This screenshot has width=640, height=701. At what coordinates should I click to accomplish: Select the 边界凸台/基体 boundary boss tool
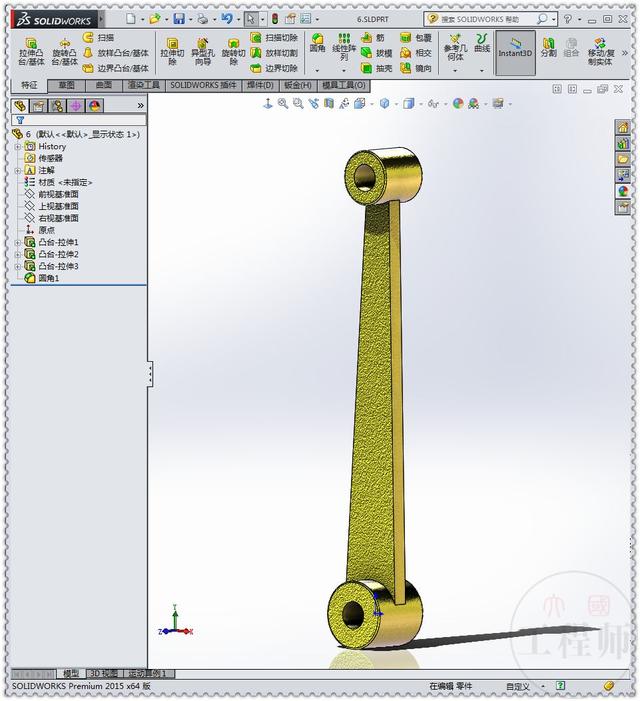[x=116, y=68]
